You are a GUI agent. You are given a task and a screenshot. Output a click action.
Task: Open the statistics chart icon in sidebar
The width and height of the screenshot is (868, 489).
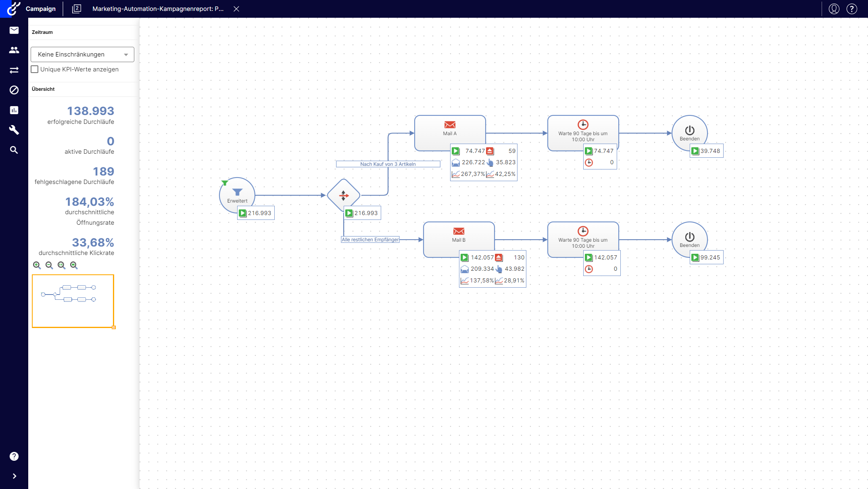pos(14,110)
